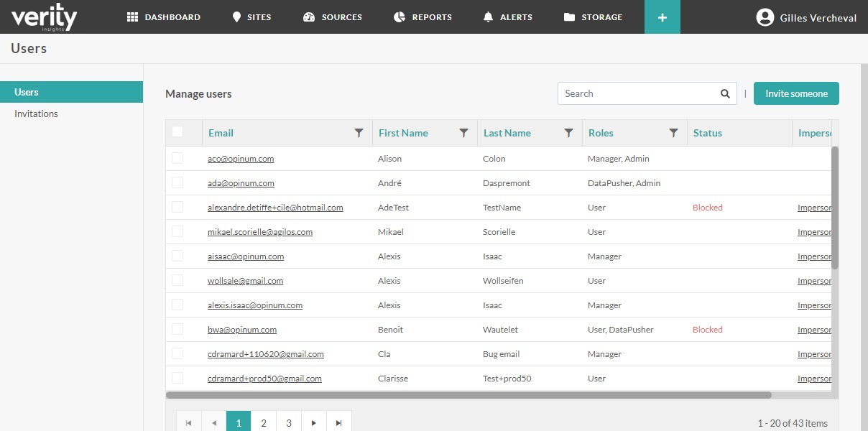Open the Gilles Vercheval account menu
868x431 pixels.
806,17
